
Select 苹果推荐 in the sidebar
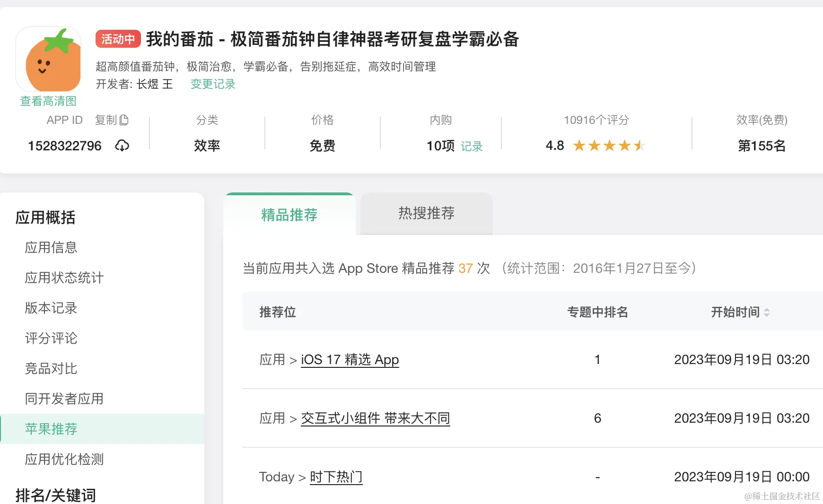tap(102, 429)
